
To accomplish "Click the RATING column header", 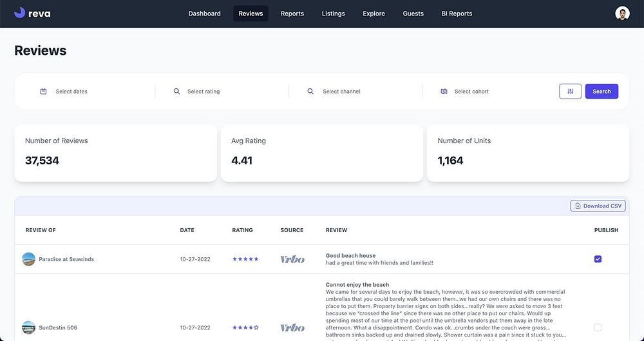I will pyautogui.click(x=242, y=230).
